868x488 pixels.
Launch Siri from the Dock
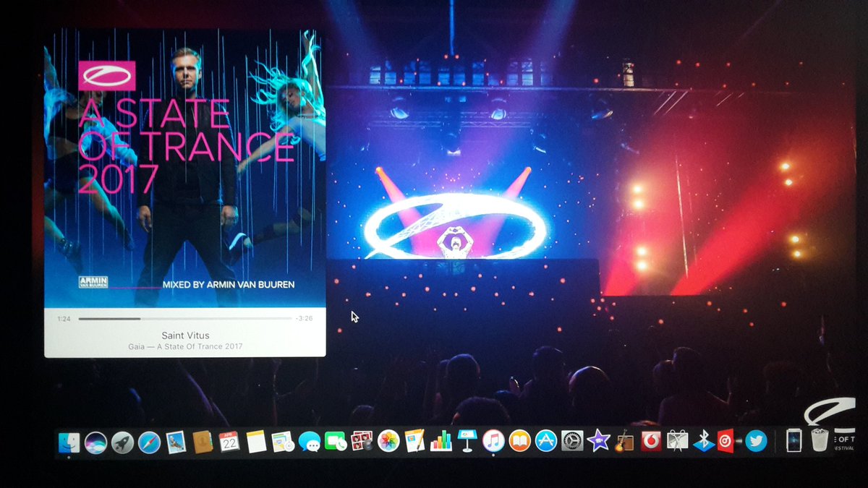(x=95, y=442)
